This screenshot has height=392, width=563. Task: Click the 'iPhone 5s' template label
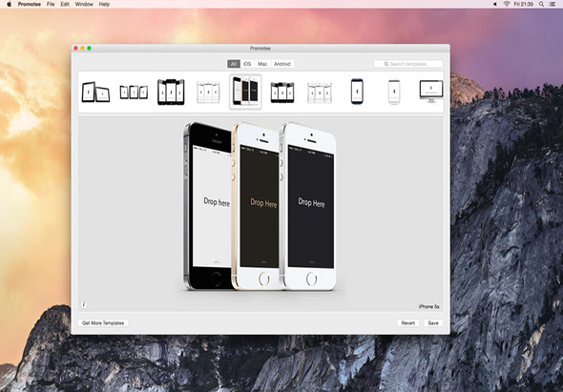coord(429,306)
